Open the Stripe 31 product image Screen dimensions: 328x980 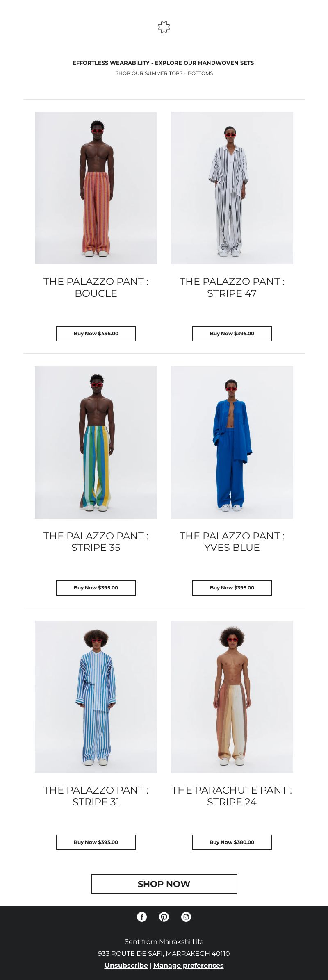pyautogui.click(x=96, y=697)
